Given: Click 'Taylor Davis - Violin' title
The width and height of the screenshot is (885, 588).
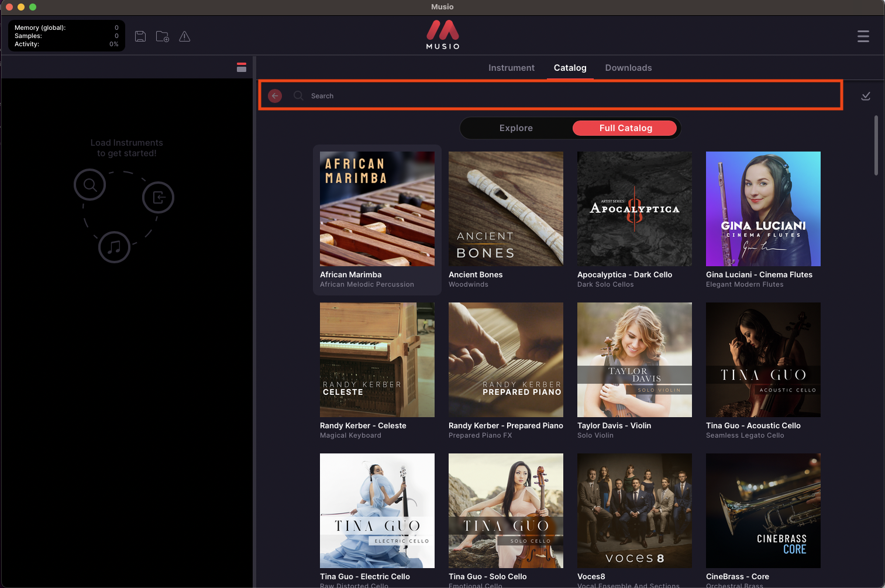Looking at the screenshot, I should tap(614, 425).
